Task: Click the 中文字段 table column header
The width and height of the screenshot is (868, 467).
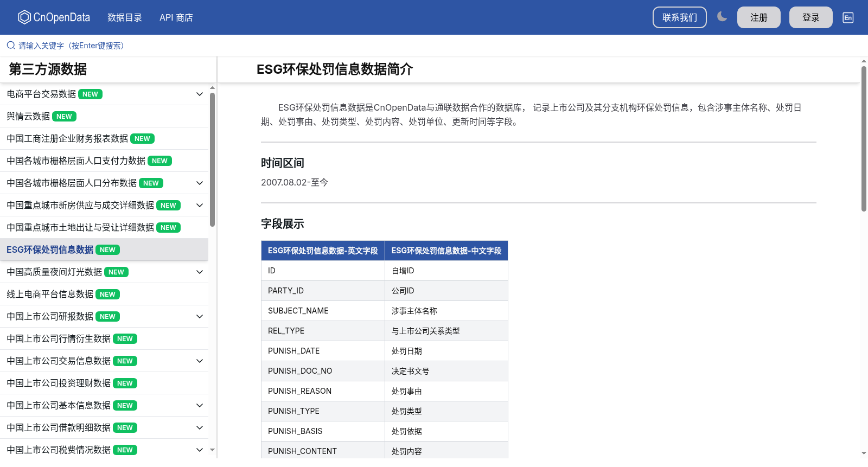Action: pyautogui.click(x=446, y=251)
